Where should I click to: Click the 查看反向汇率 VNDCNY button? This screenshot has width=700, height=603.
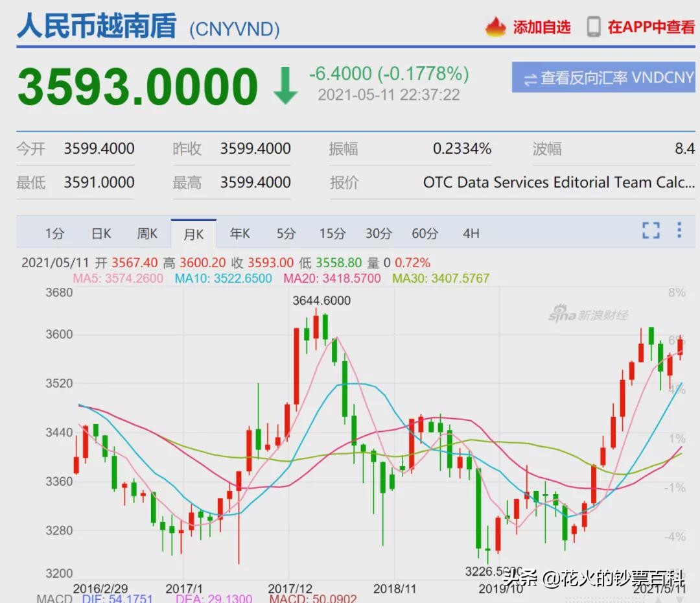(x=603, y=77)
